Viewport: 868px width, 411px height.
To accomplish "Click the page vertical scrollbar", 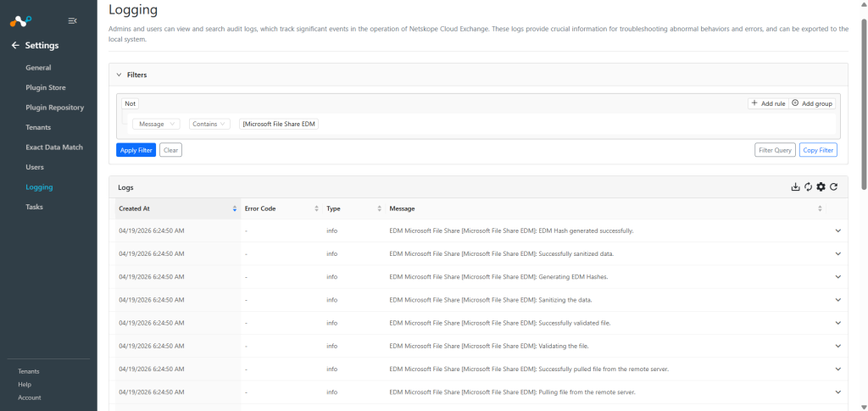I will [864, 105].
